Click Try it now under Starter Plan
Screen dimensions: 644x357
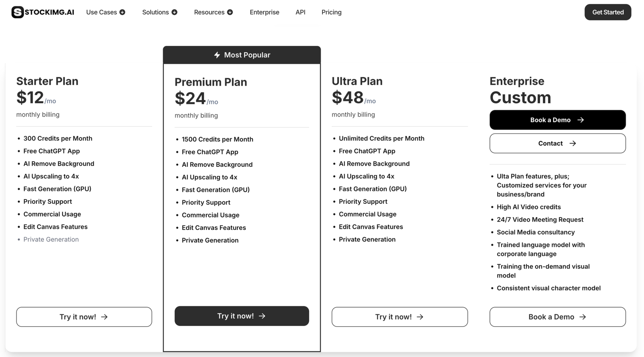pos(84,317)
